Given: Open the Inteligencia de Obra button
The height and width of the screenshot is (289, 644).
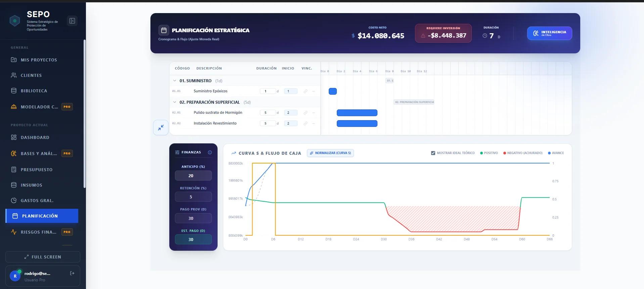Looking at the screenshot, I should (549, 33).
